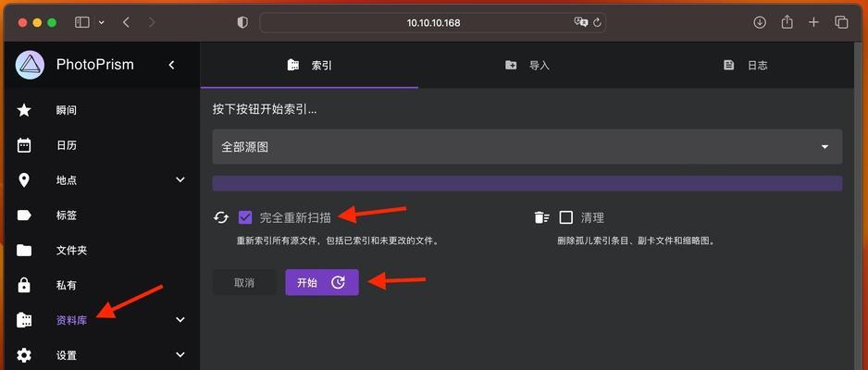868x370 pixels.
Task: Click the 取消 button
Action: pos(244,283)
